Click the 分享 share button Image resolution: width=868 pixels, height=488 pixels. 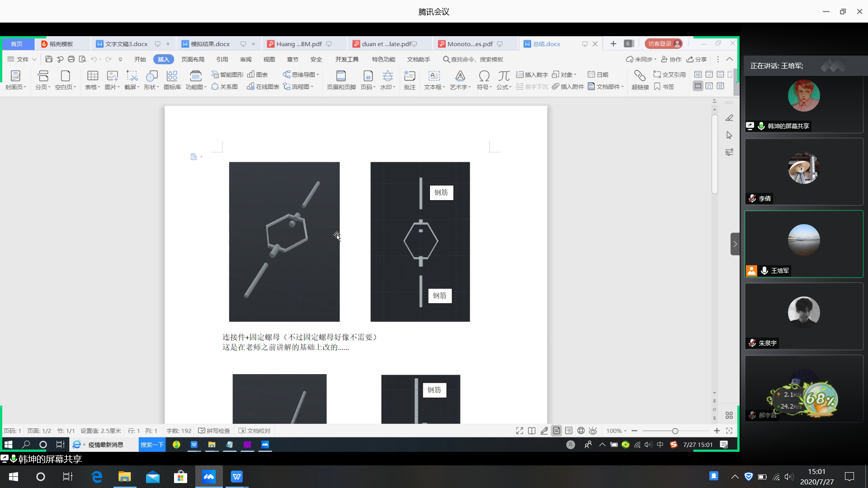tap(697, 59)
